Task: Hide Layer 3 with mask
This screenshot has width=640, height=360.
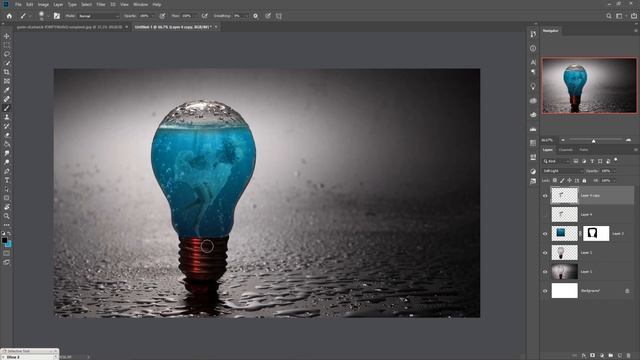Action: coord(545,234)
